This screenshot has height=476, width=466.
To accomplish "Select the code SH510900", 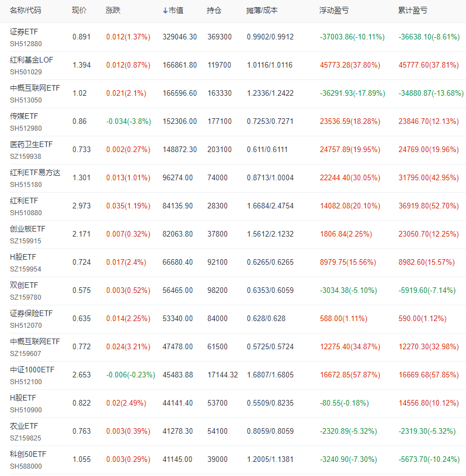I will click(x=26, y=410).
